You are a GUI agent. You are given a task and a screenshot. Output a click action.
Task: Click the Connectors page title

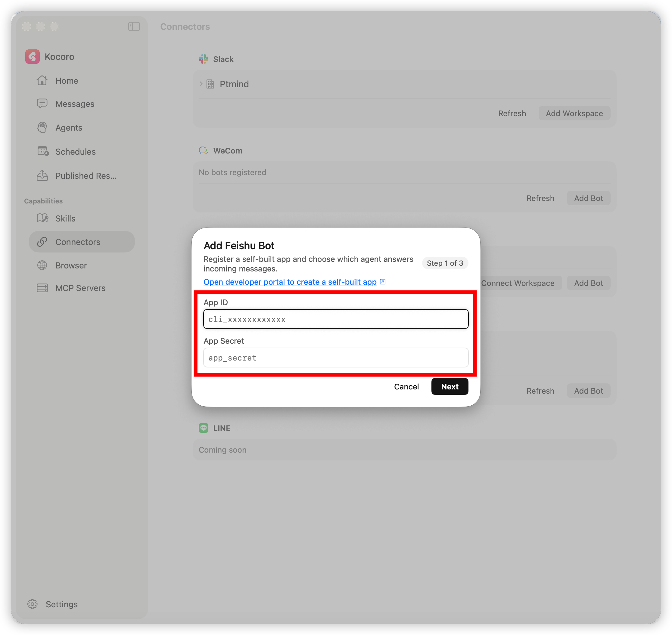point(185,26)
